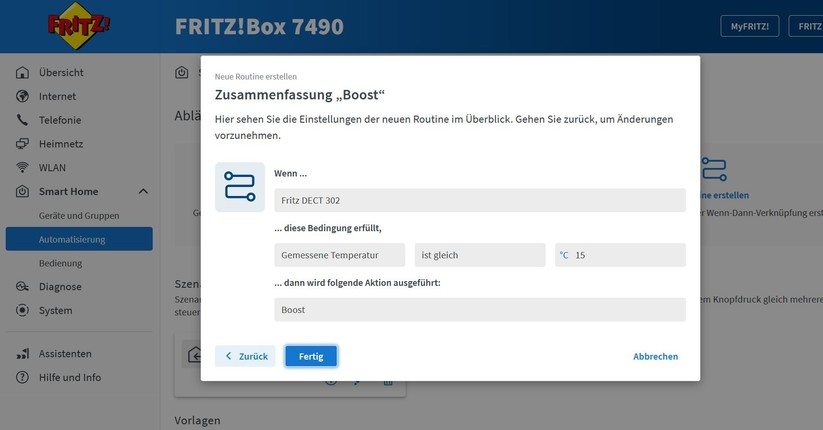This screenshot has height=430, width=823.
Task: Cancel with the Abbrechen link
Action: pyautogui.click(x=655, y=356)
